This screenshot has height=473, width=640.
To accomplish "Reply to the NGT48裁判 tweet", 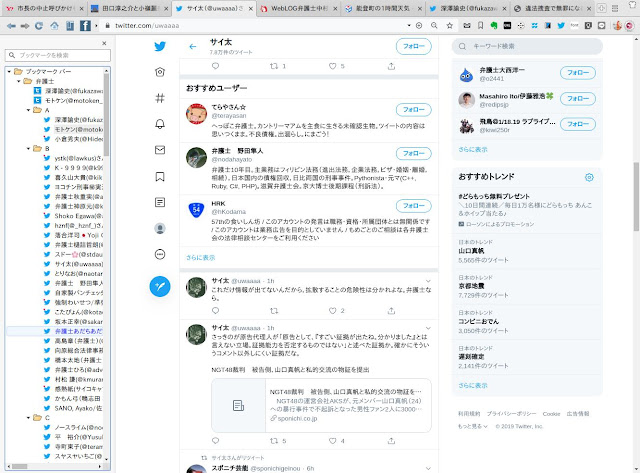I will [216, 441].
